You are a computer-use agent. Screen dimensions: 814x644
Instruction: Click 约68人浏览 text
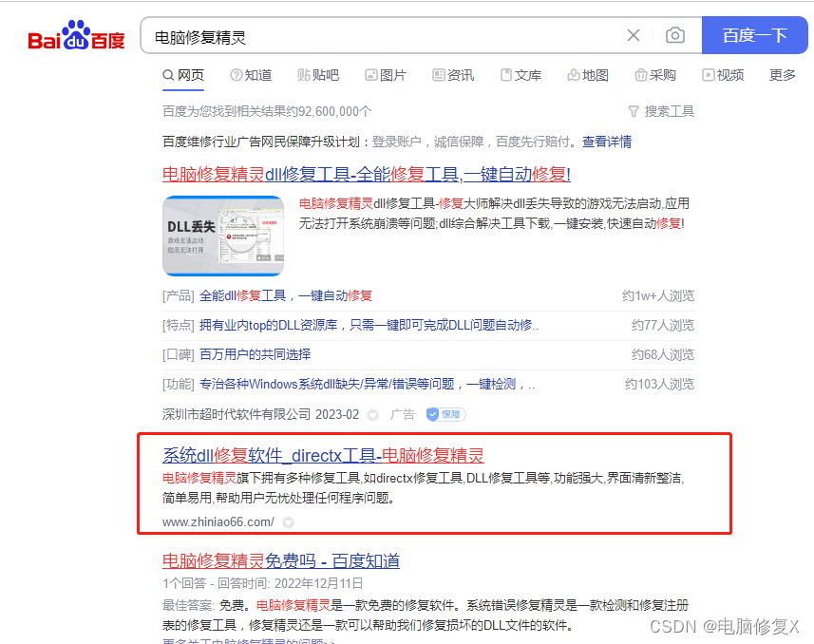coord(663,354)
